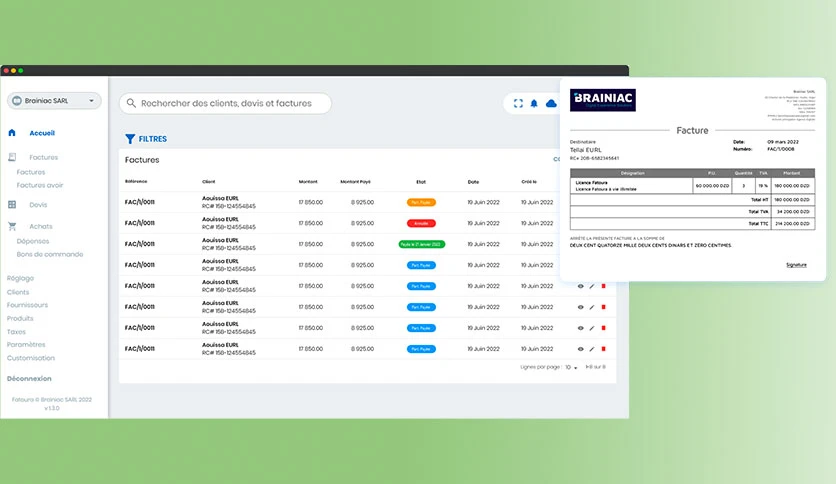Click the magnifier icon in the search bar
Image resolution: width=836 pixels, height=484 pixels.
point(131,103)
